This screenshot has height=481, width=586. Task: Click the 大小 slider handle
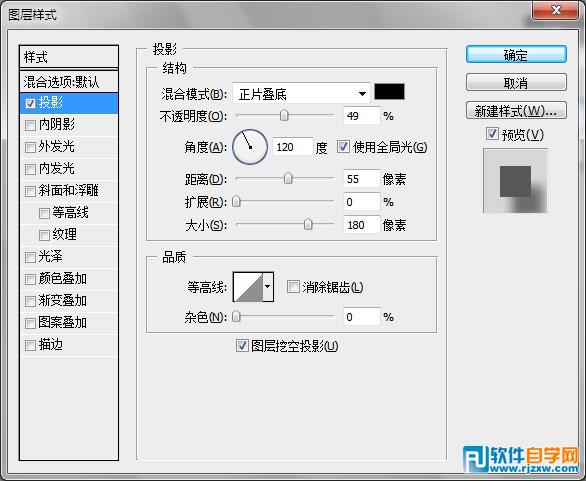pos(308,224)
